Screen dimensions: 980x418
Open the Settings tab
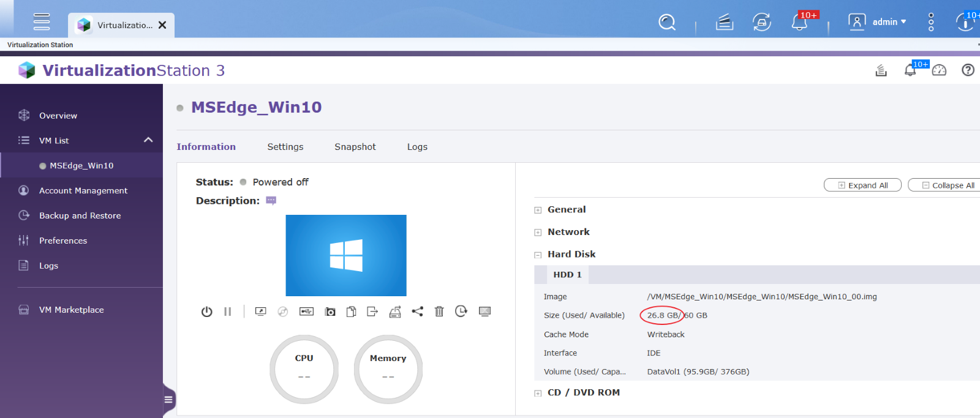(285, 147)
